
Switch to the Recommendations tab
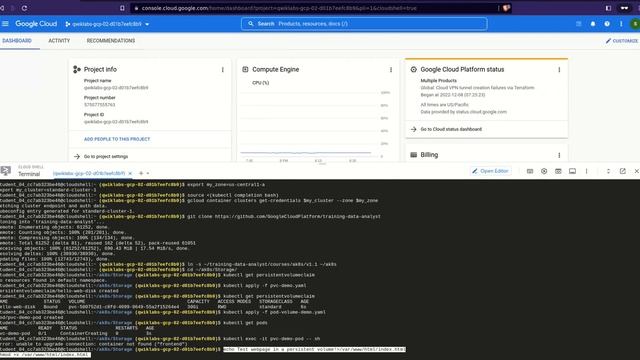tap(111, 41)
